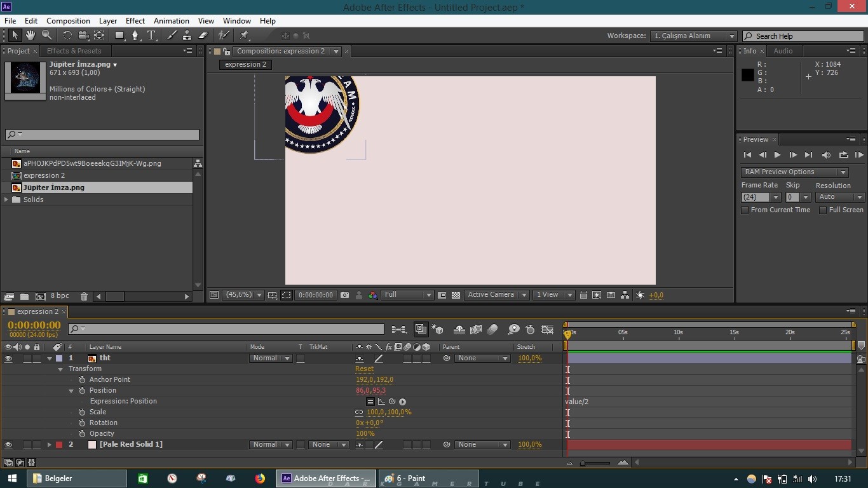The height and width of the screenshot is (488, 868).
Task: Show the expression post-graph icon
Action: (x=381, y=402)
